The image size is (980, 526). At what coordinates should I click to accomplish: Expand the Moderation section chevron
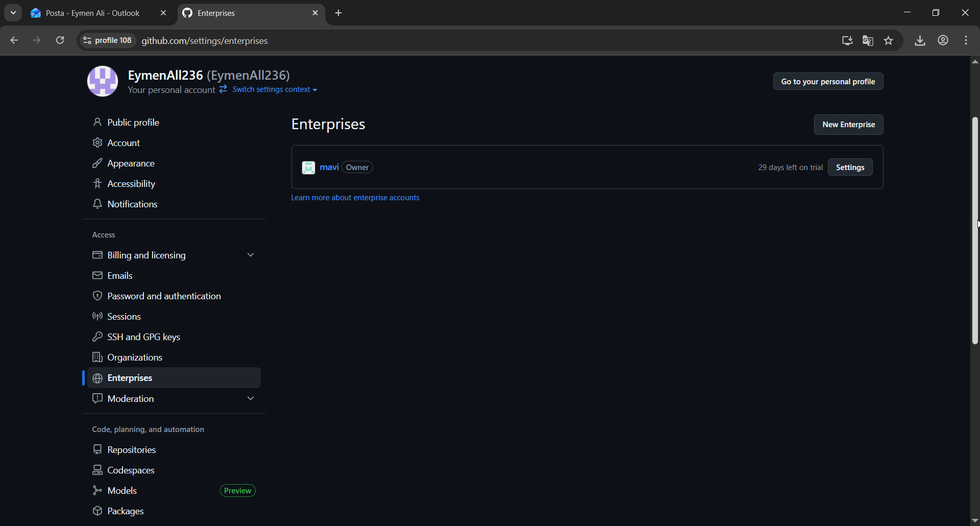point(251,398)
